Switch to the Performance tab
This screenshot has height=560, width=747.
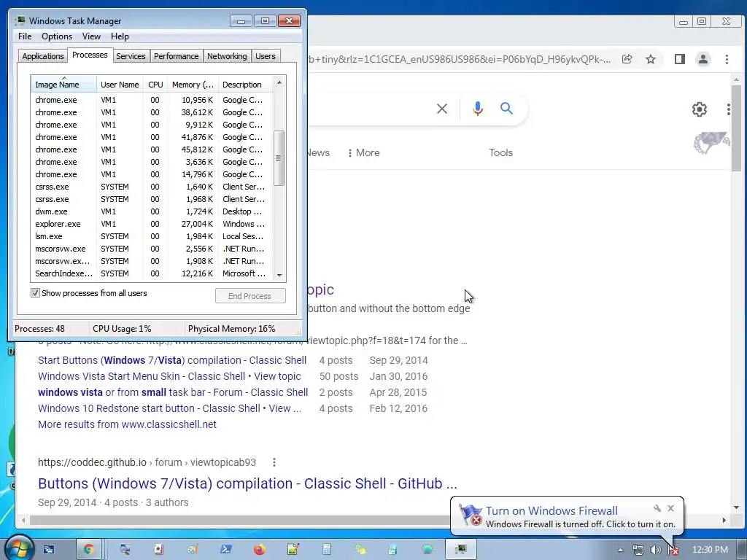tap(177, 56)
